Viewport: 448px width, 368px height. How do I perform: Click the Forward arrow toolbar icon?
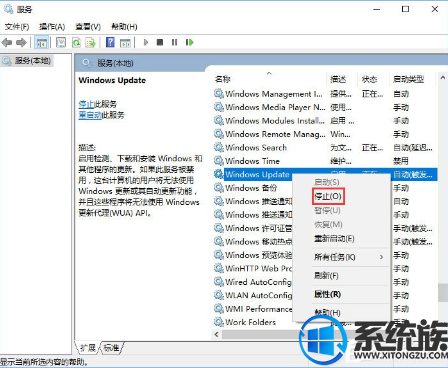click(x=21, y=42)
